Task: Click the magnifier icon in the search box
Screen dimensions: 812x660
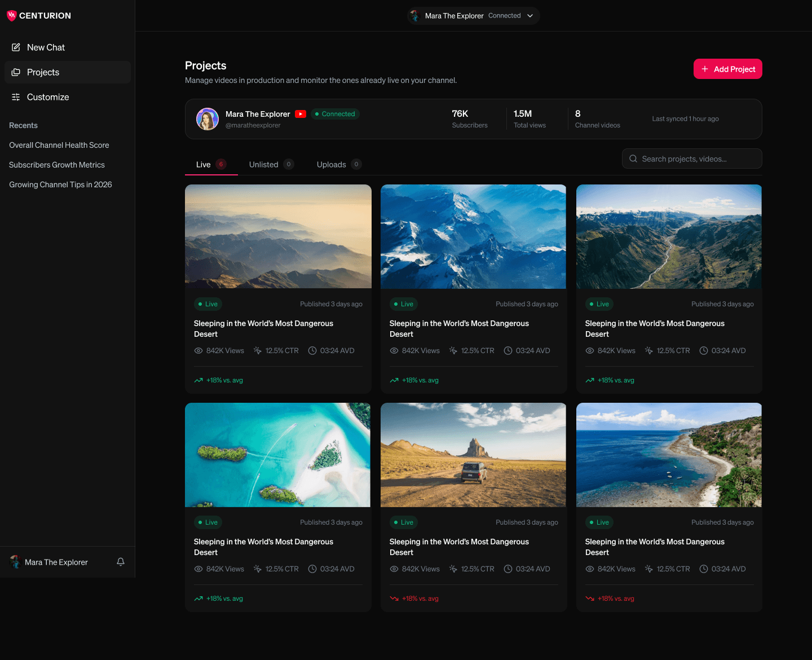Action: click(633, 159)
